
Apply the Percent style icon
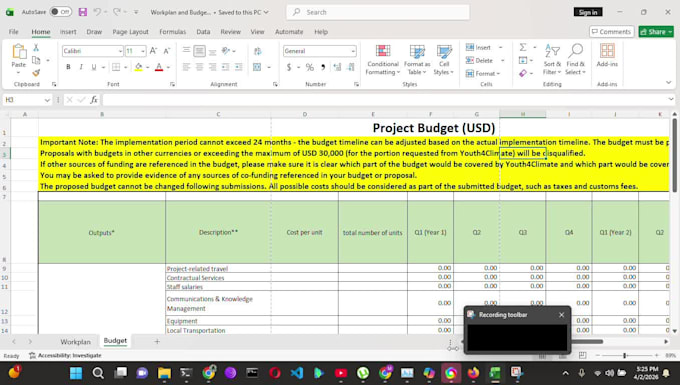coord(310,67)
